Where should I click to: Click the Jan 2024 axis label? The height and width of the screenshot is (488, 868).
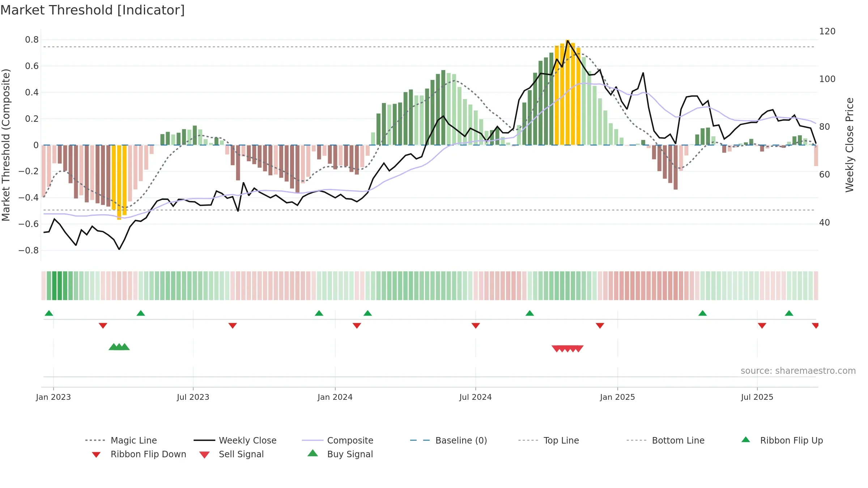(x=335, y=397)
